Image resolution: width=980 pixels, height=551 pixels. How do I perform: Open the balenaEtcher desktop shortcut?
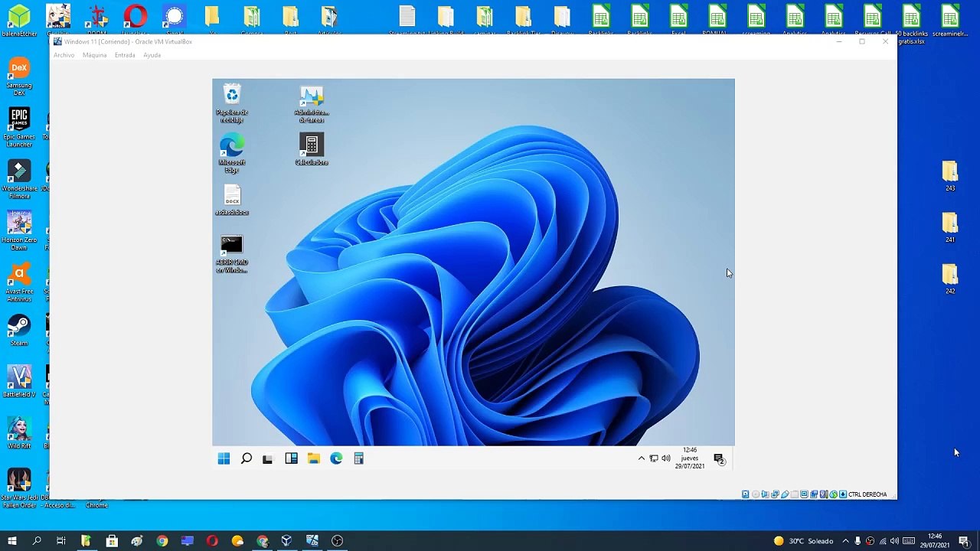(x=19, y=20)
